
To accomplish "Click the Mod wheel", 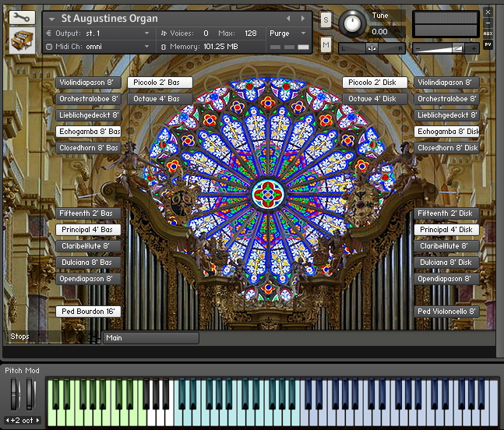I will (30, 394).
